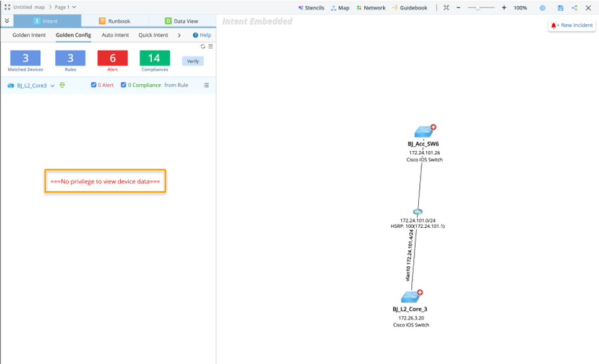Open the menu icon beside refresh

point(211,46)
